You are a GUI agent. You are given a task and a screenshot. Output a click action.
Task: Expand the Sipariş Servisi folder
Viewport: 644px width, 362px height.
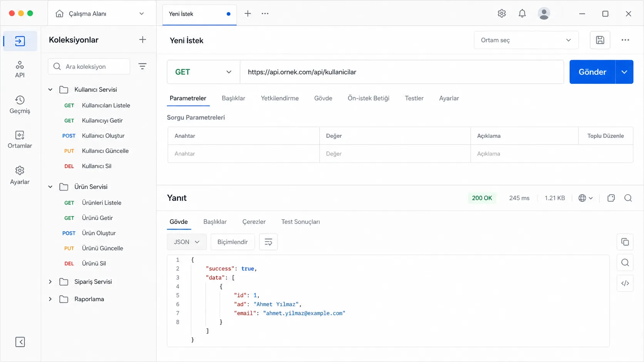[x=50, y=282]
